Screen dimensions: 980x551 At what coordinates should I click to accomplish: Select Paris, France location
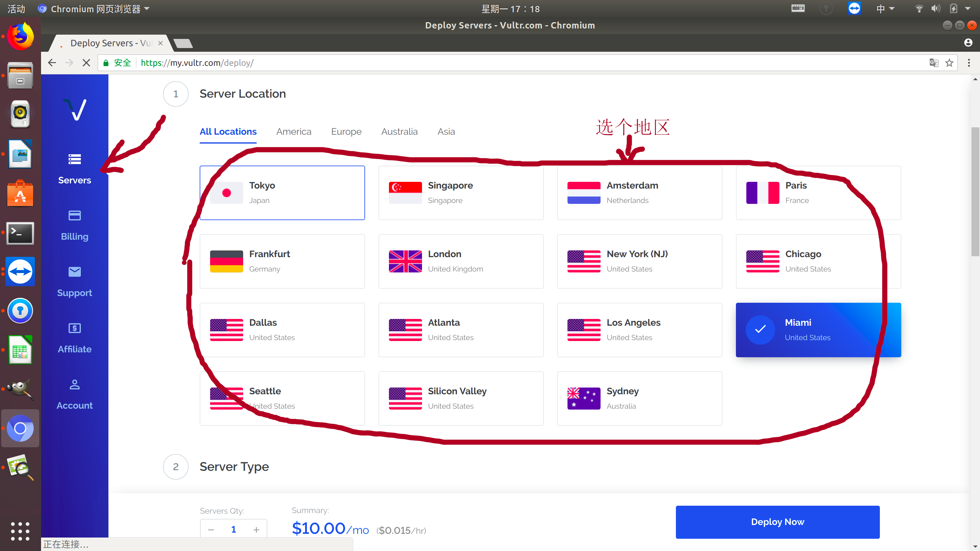coord(818,193)
